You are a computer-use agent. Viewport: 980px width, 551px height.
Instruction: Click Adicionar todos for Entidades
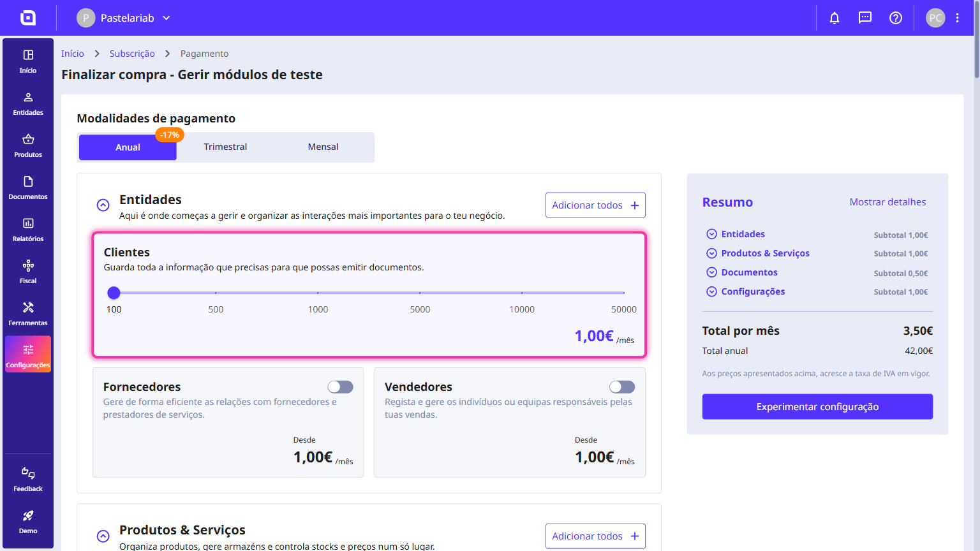coord(595,205)
